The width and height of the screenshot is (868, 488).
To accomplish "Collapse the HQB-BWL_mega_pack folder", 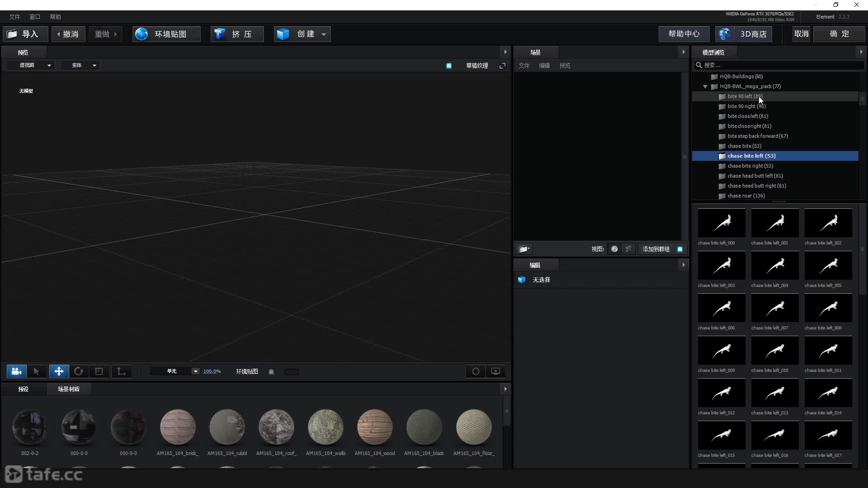I will coord(705,86).
